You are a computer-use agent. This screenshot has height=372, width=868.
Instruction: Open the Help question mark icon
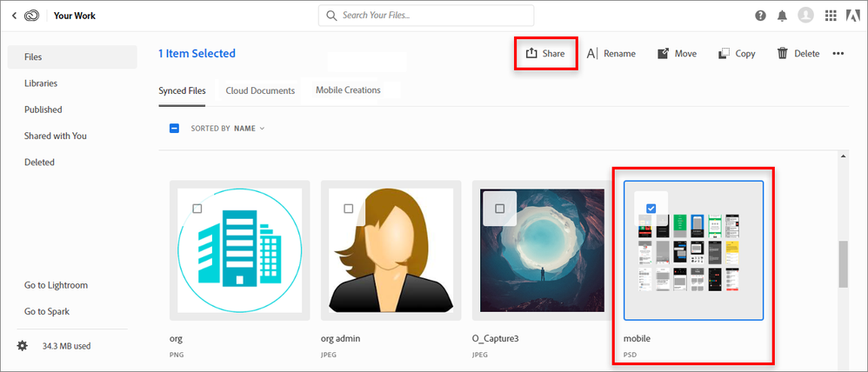(761, 15)
